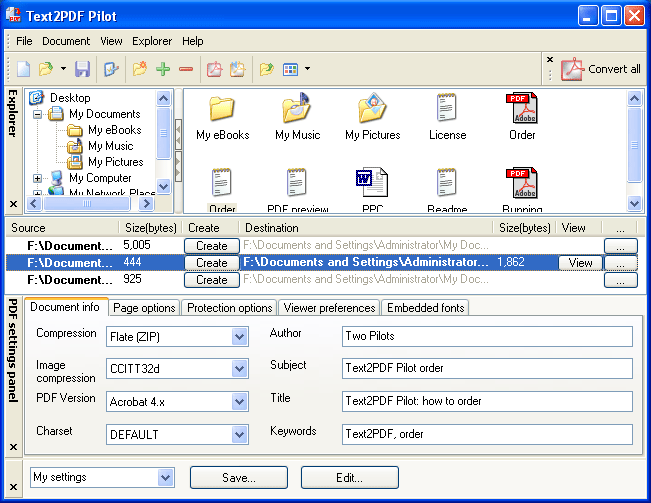Select the Running PDF file icon
Screen dimensions: 651x503
[522, 183]
